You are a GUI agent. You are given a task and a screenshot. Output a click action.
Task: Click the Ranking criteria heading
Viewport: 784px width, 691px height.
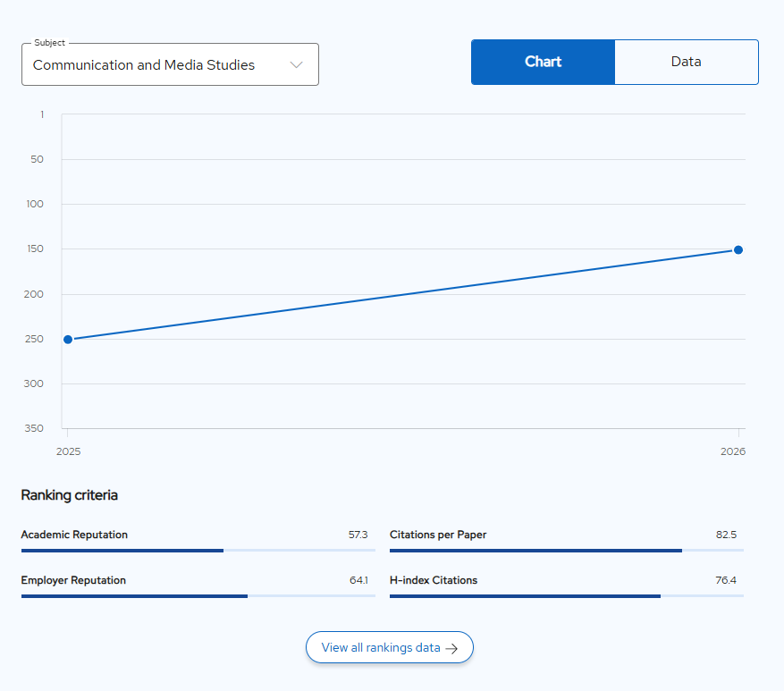pos(69,495)
